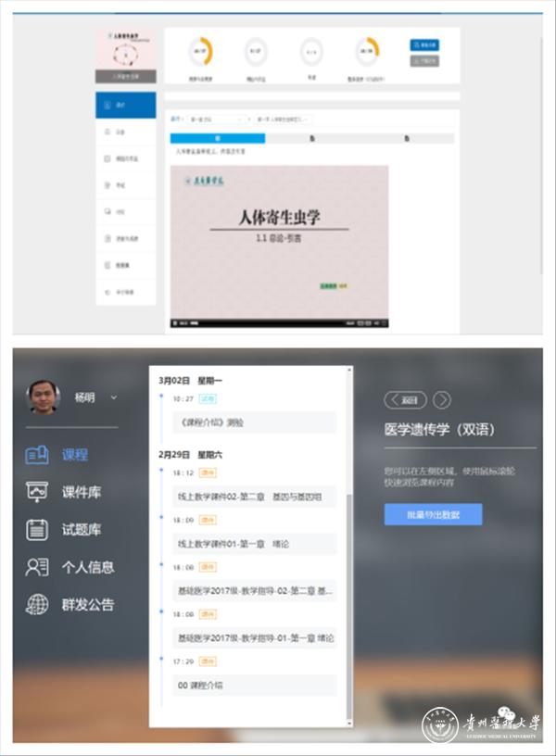The width and height of the screenshot is (556, 756).
Task: Expand the dropdown arrow next to 杨明
Action: 114,397
